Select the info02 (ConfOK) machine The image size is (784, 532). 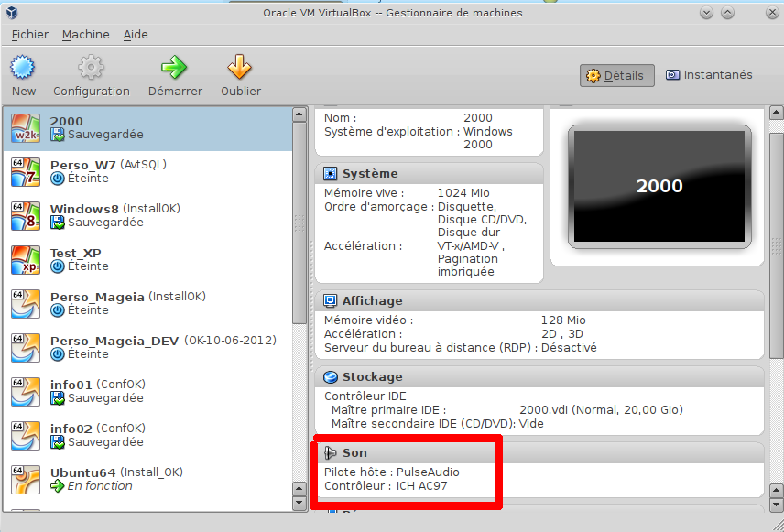click(147, 436)
